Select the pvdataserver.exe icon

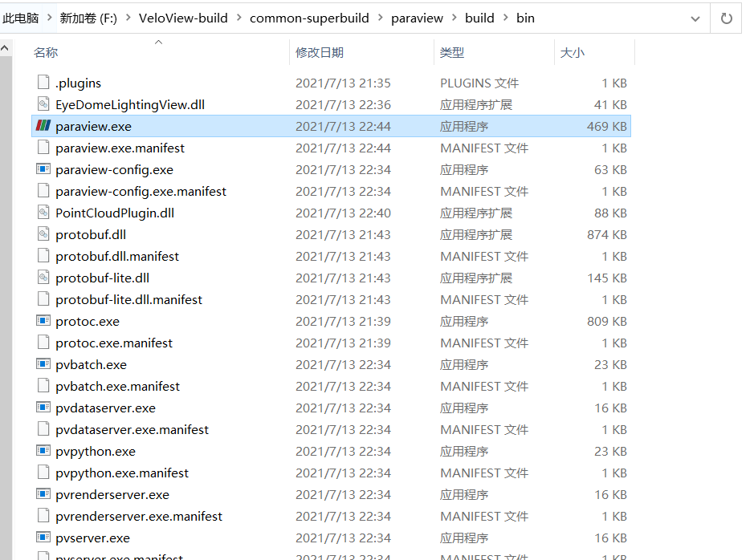(43, 407)
